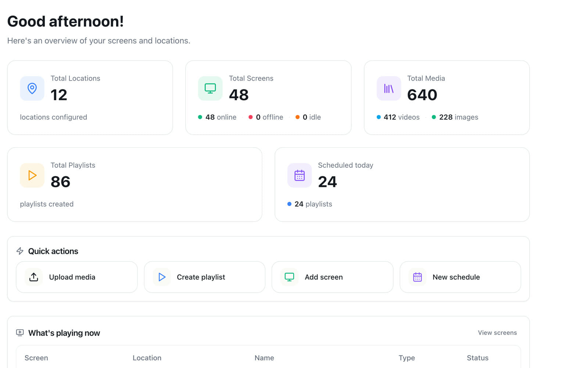Click the 'playlists created' caption

click(47, 204)
